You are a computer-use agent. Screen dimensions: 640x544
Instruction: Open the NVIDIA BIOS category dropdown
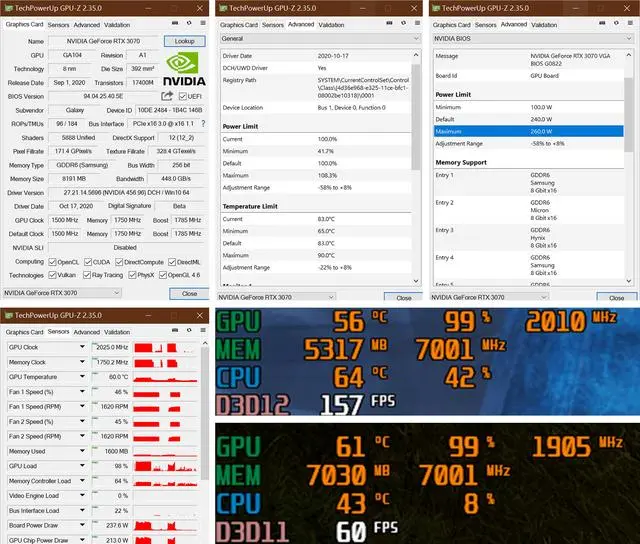click(533, 38)
